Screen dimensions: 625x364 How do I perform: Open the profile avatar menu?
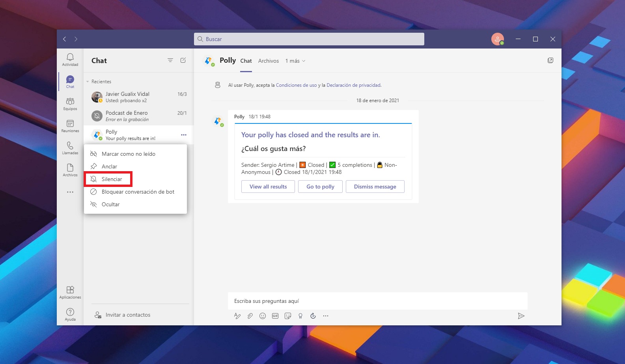coord(498,39)
